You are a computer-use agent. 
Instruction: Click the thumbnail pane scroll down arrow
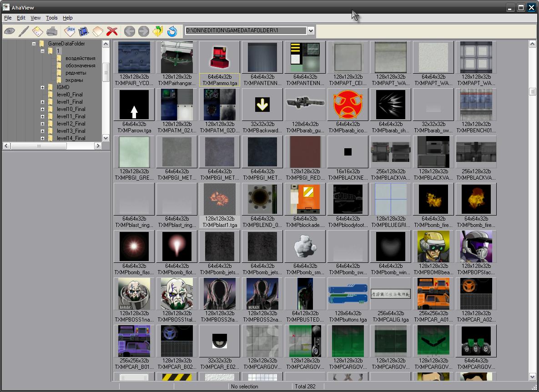(x=533, y=377)
